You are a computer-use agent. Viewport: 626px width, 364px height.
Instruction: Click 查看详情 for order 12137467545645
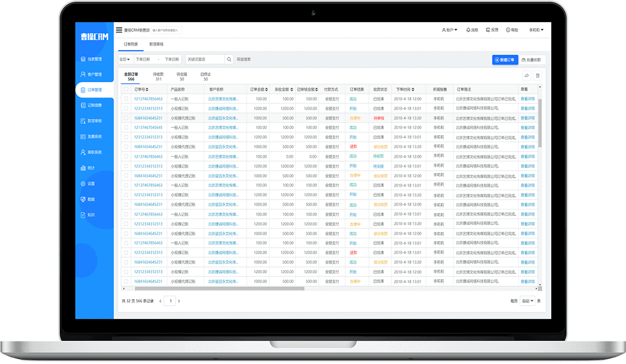click(x=528, y=128)
